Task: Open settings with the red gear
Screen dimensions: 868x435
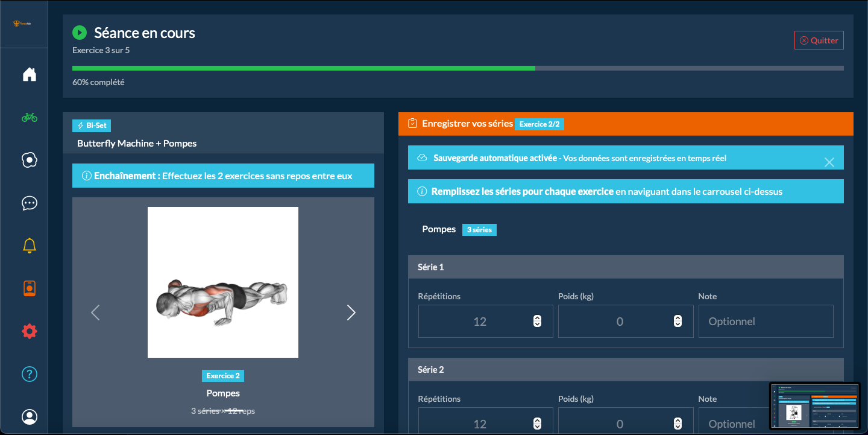Action: coord(30,331)
